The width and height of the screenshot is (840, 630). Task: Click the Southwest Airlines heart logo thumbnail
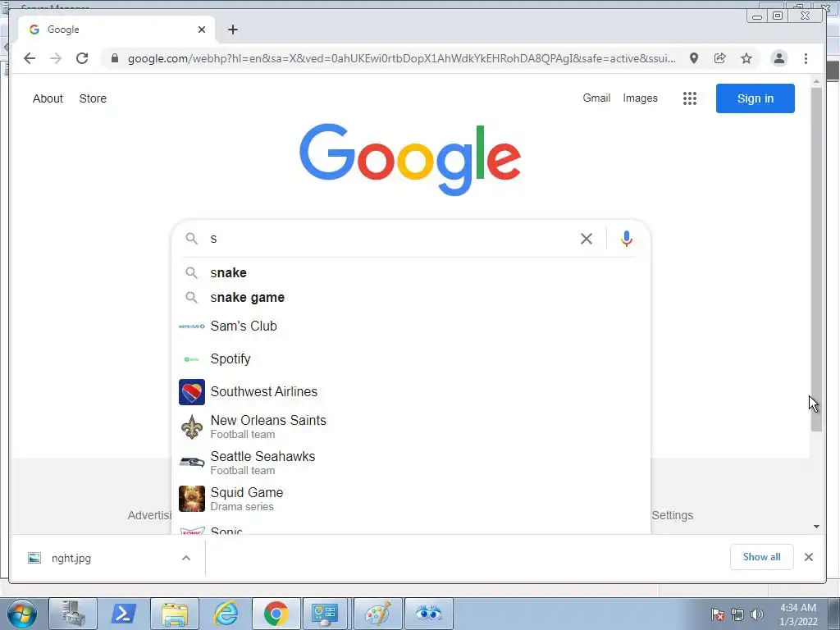(192, 392)
